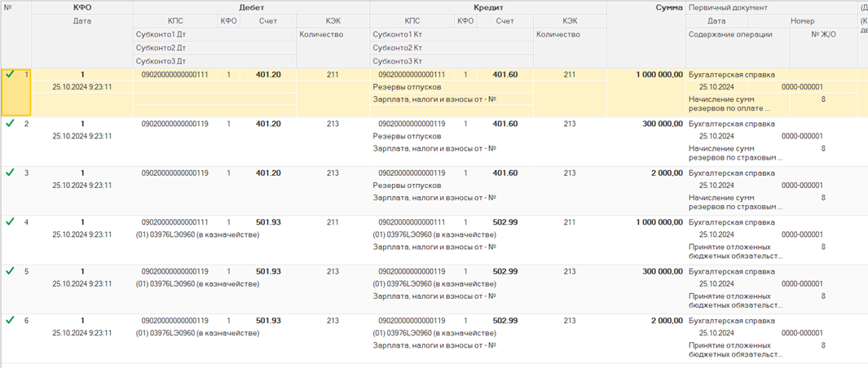
Task: Click debit КПС 09020000000000111 in row 1
Action: coord(175,75)
